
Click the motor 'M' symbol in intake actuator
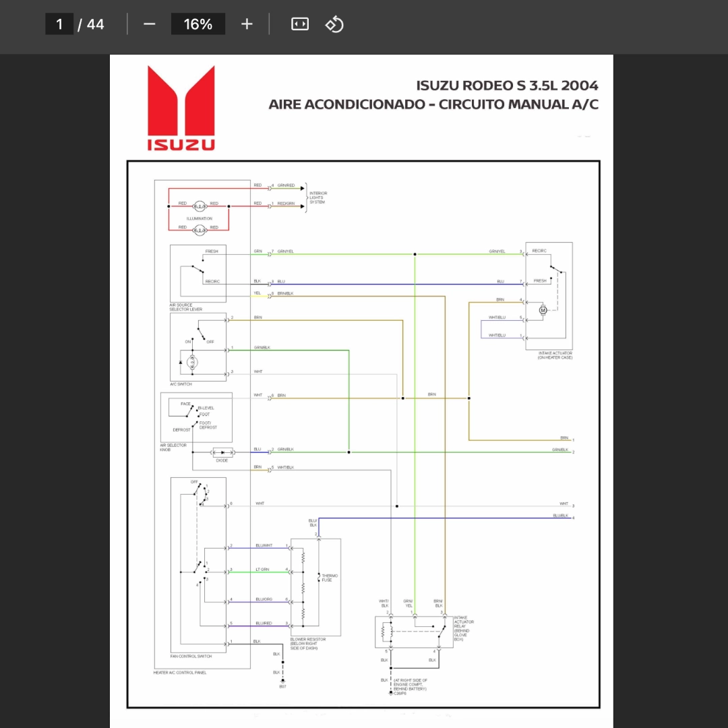pyautogui.click(x=543, y=310)
